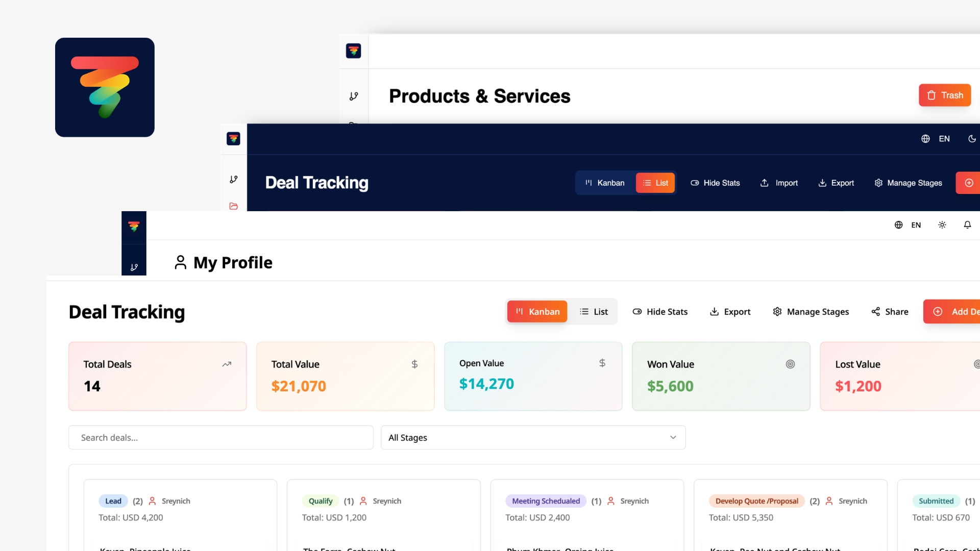The image size is (980, 551).
Task: Switch to List view in light panel
Action: [594, 312]
